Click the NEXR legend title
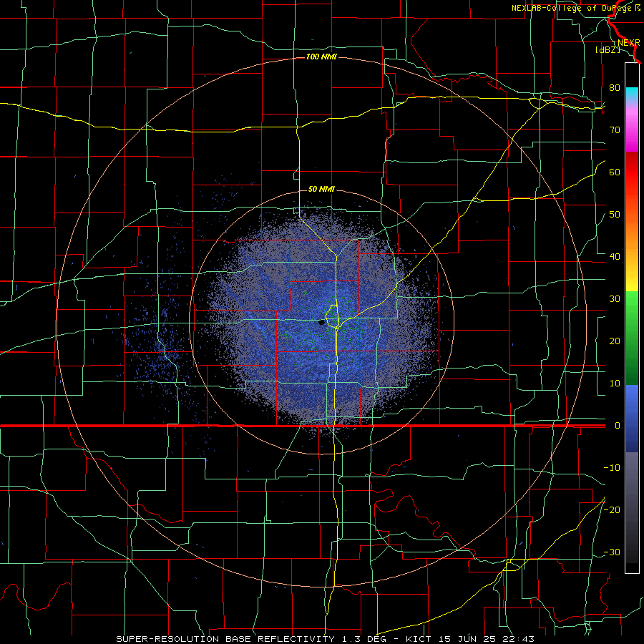Screen dimensions: 644x644 coord(628,43)
